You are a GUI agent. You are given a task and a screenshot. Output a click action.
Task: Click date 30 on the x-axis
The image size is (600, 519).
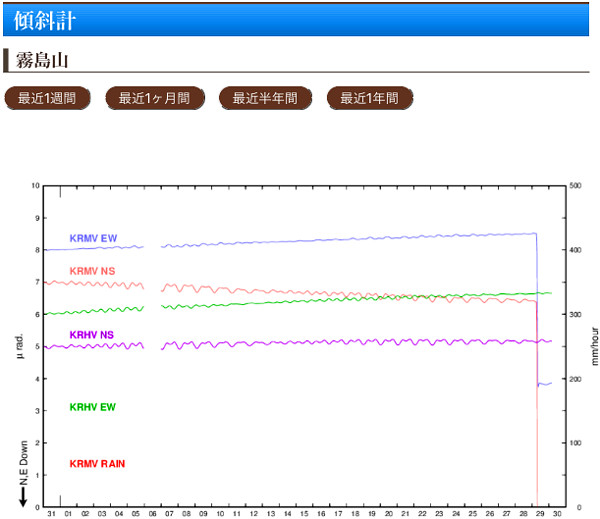(x=556, y=513)
